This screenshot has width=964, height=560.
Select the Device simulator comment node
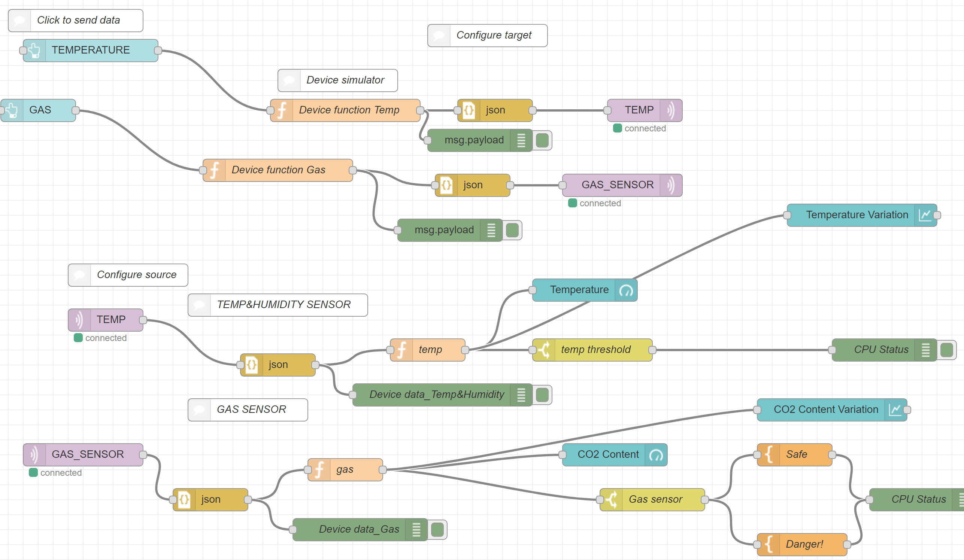(x=344, y=80)
